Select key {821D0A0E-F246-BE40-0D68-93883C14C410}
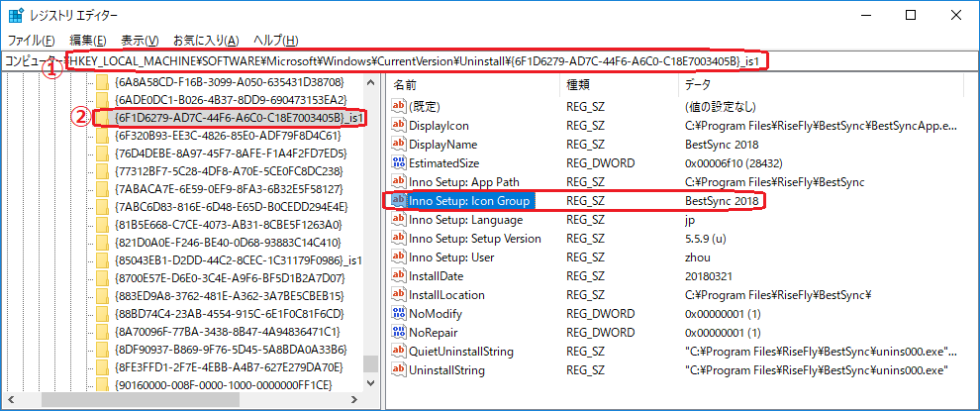980x411 pixels. click(228, 242)
